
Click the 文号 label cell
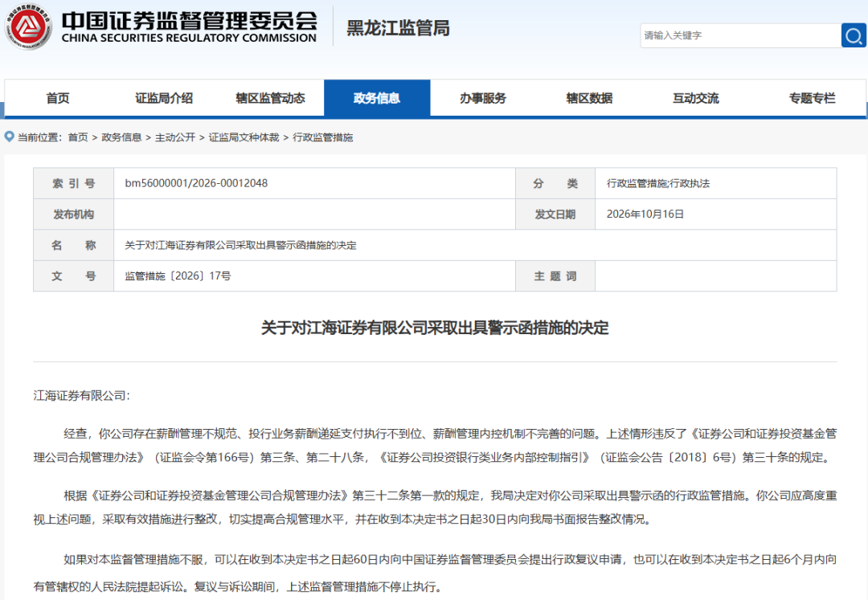click(74, 276)
